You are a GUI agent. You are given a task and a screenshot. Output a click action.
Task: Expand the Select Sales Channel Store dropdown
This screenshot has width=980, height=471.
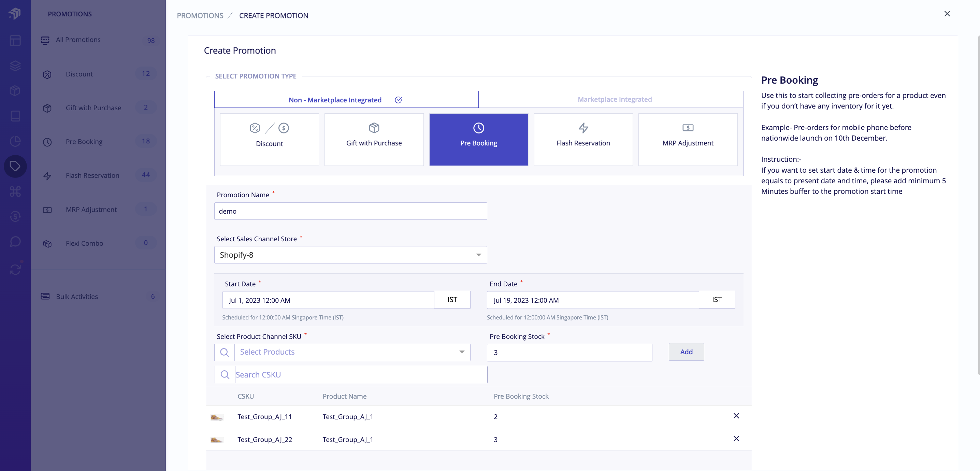tap(350, 255)
